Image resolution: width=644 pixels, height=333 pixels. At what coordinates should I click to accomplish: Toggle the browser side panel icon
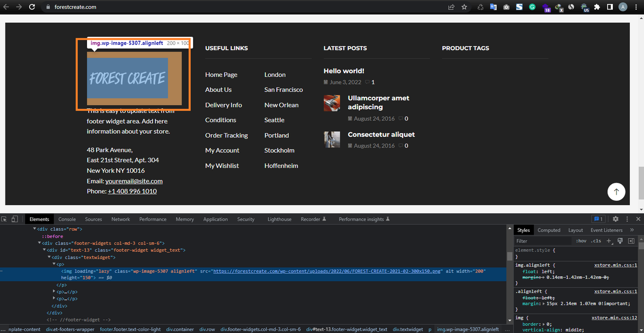pyautogui.click(x=610, y=7)
